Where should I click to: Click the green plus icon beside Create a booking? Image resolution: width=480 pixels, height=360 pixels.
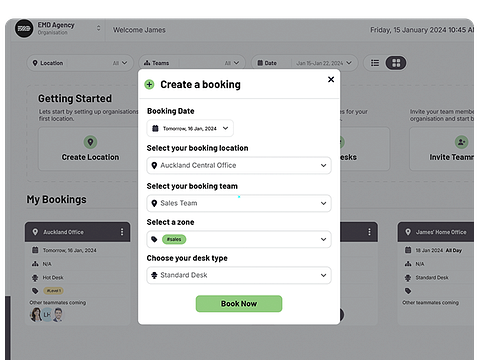click(149, 85)
